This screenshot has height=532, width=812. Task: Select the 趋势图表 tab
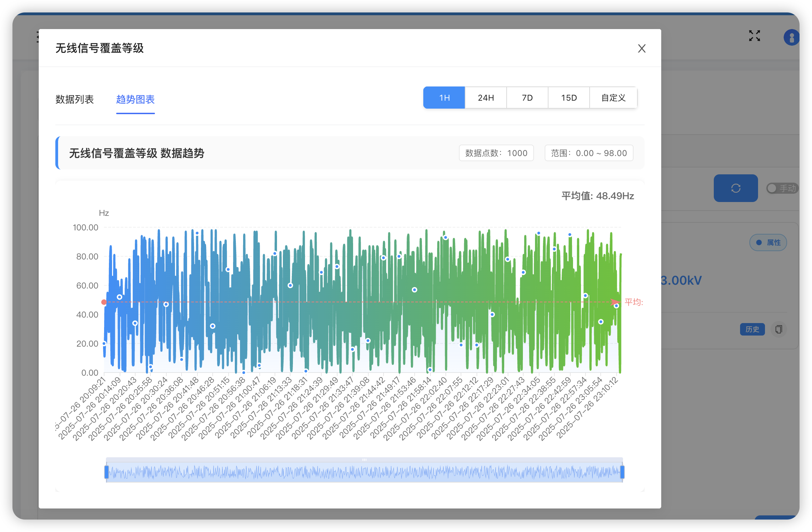click(x=135, y=99)
